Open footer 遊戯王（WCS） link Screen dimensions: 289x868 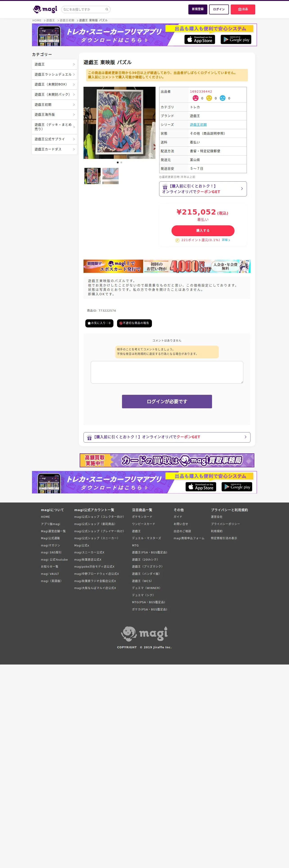tap(142, 581)
